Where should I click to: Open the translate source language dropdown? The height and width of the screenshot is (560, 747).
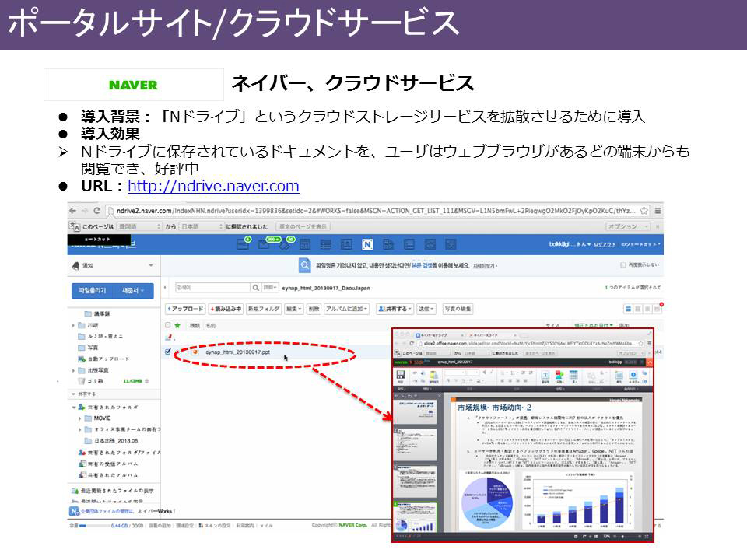coord(139,226)
